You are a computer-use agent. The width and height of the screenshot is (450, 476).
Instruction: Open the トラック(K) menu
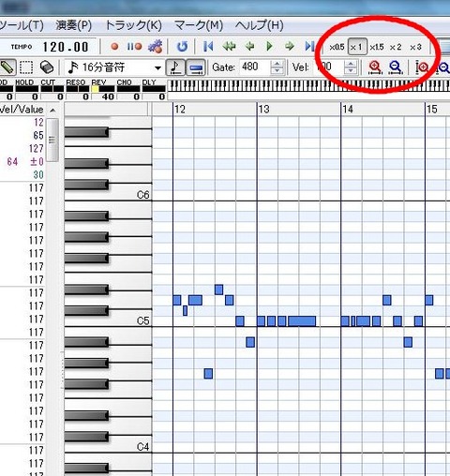tap(134, 25)
